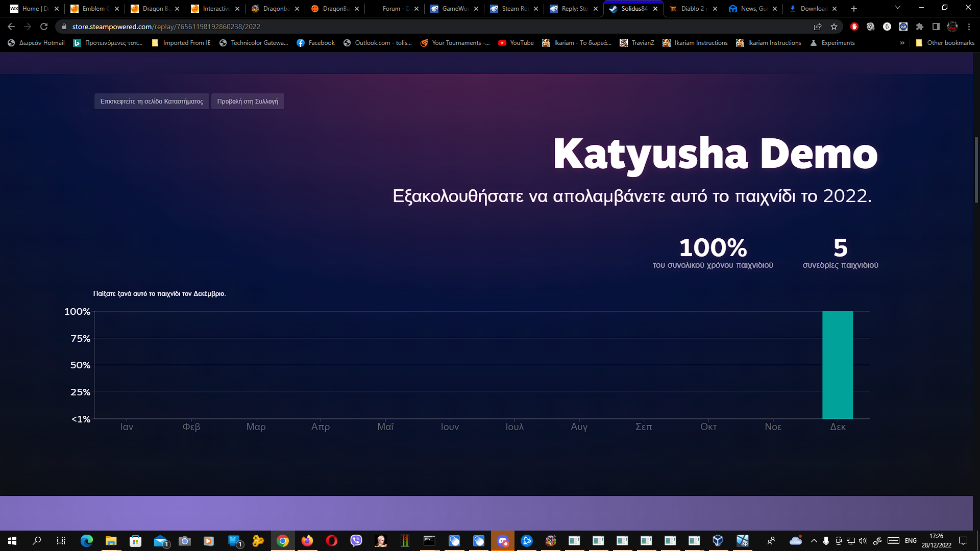Open the Other bookmarks folder
Viewport: 980px width, 551px height.
945,43
